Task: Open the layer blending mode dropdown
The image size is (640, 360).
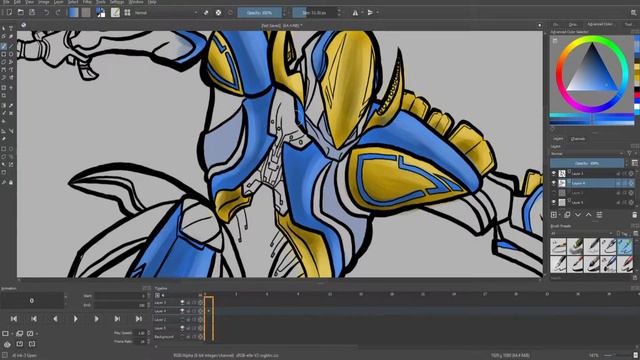Action: point(587,153)
